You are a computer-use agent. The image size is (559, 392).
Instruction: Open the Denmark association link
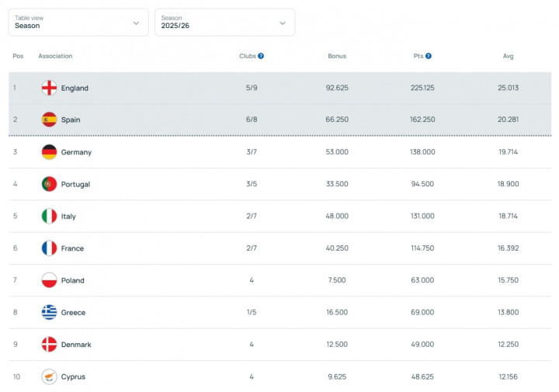tap(76, 345)
